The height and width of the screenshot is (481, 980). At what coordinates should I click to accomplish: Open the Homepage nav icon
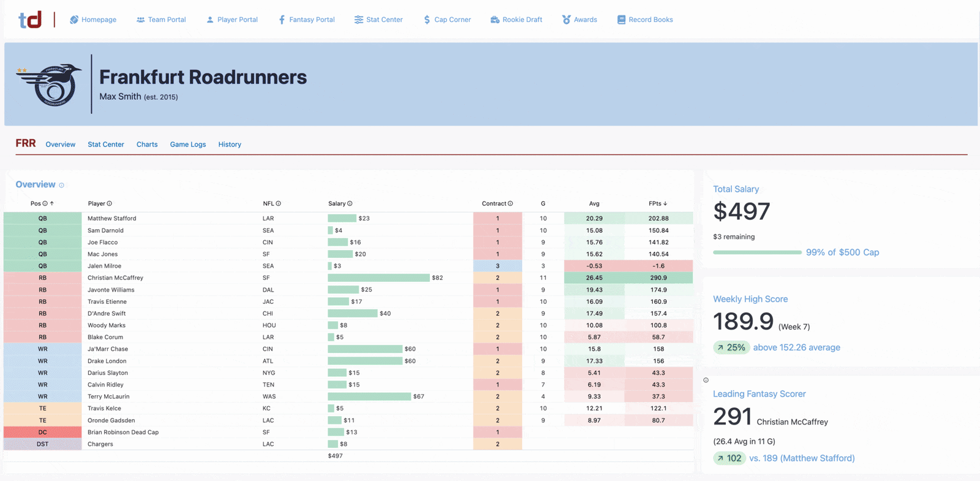(74, 20)
